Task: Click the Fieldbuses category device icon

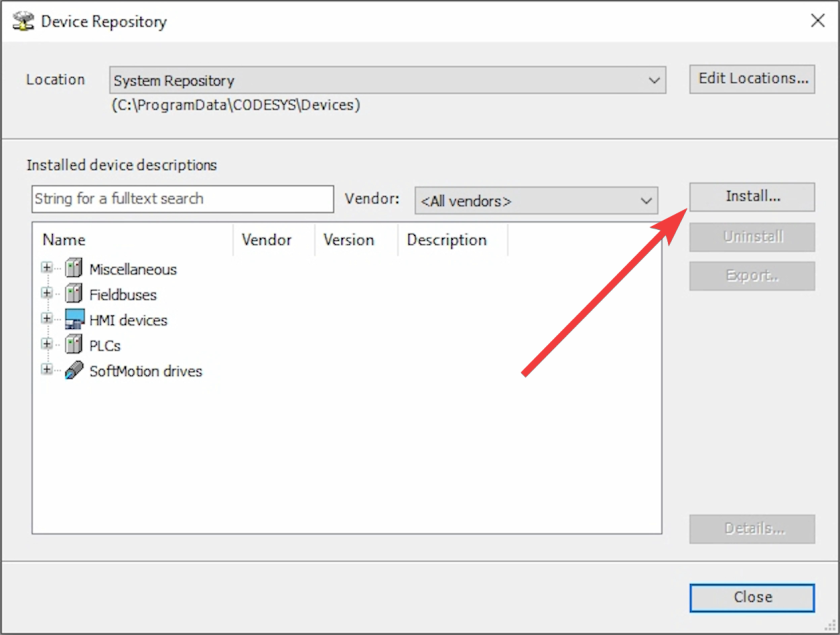Action: coord(74,293)
